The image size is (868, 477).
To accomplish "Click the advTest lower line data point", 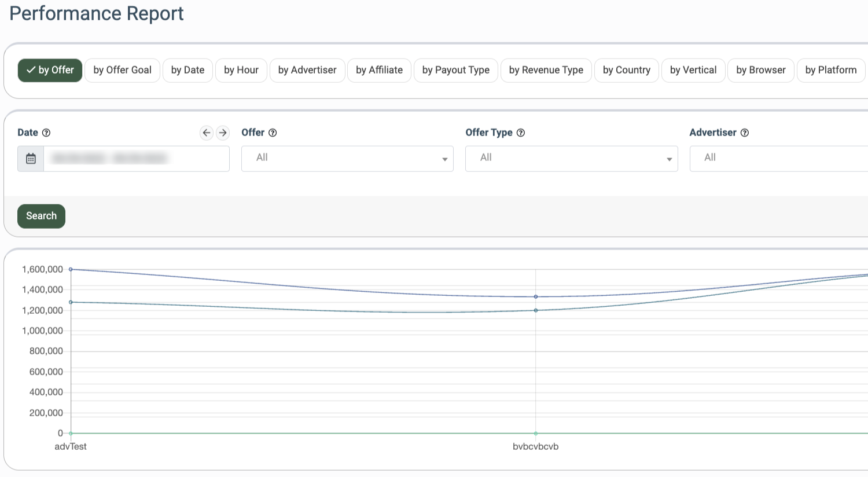I will 71,302.
